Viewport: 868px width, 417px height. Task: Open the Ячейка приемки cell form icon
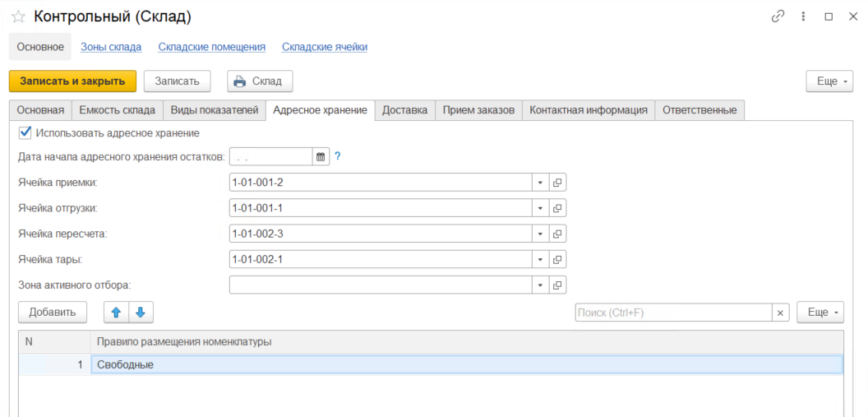coord(556,183)
